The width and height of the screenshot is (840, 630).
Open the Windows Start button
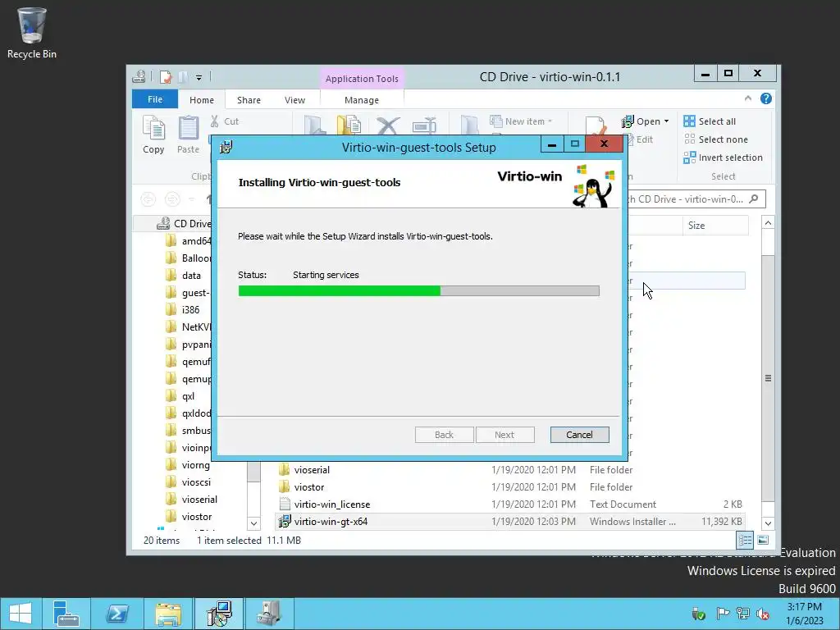(x=21, y=614)
